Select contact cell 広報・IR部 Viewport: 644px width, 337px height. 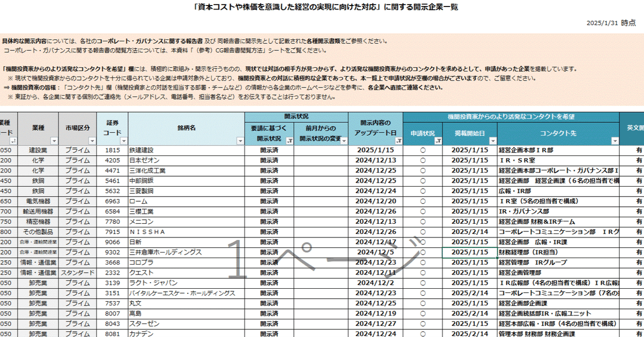click(x=558, y=191)
